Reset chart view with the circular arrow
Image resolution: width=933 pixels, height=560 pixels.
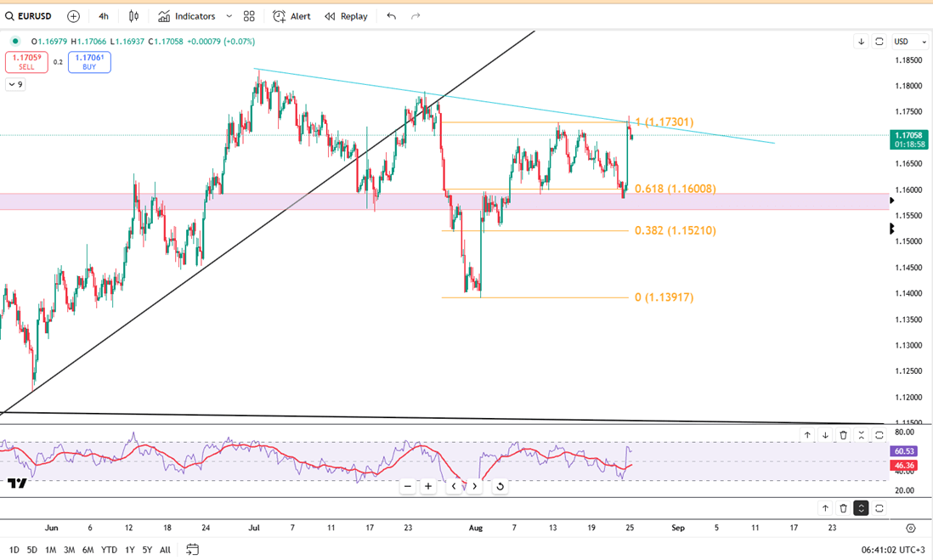coord(500,486)
